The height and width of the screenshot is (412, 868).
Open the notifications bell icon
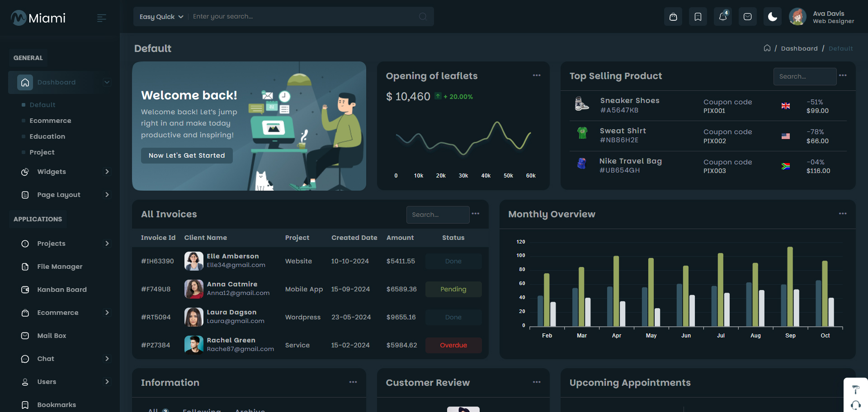[723, 17]
